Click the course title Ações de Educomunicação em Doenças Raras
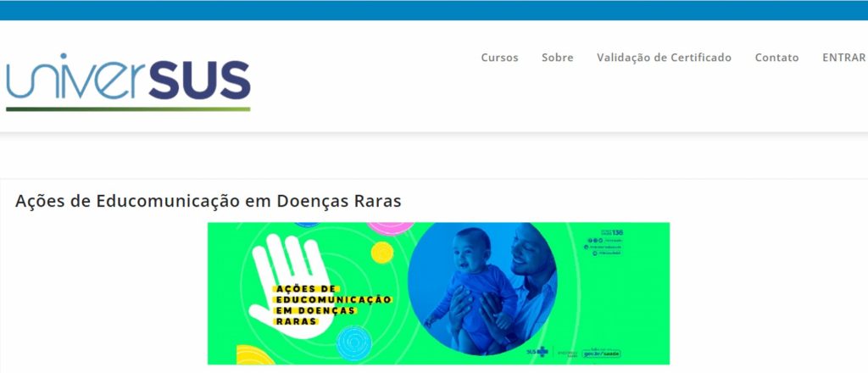Viewport: 868px width, 373px height. [x=209, y=201]
